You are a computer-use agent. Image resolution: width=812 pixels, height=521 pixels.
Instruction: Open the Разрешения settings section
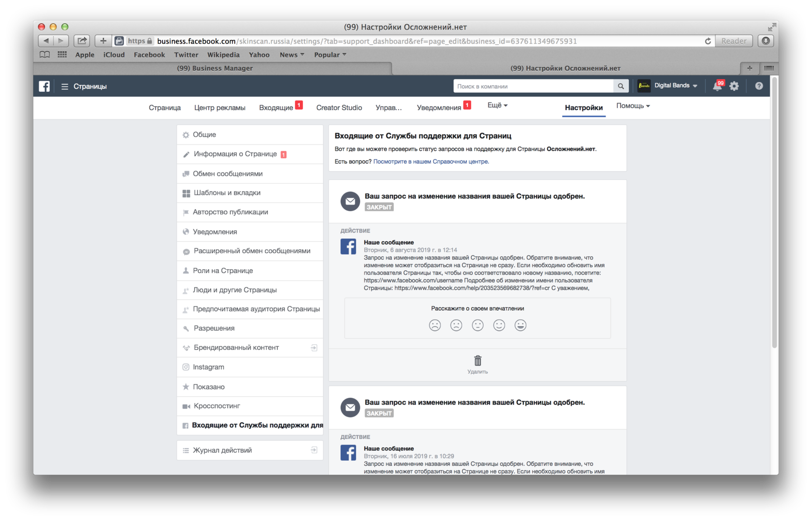coord(250,328)
